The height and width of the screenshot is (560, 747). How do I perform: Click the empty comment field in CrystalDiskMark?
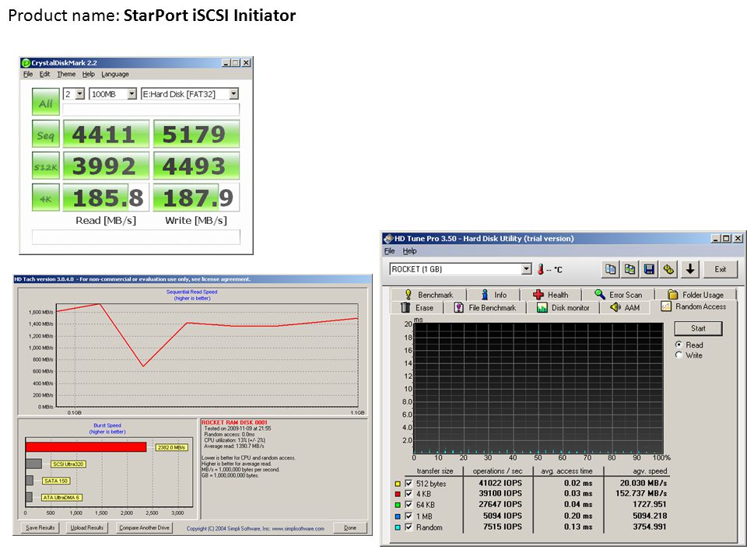(x=135, y=236)
